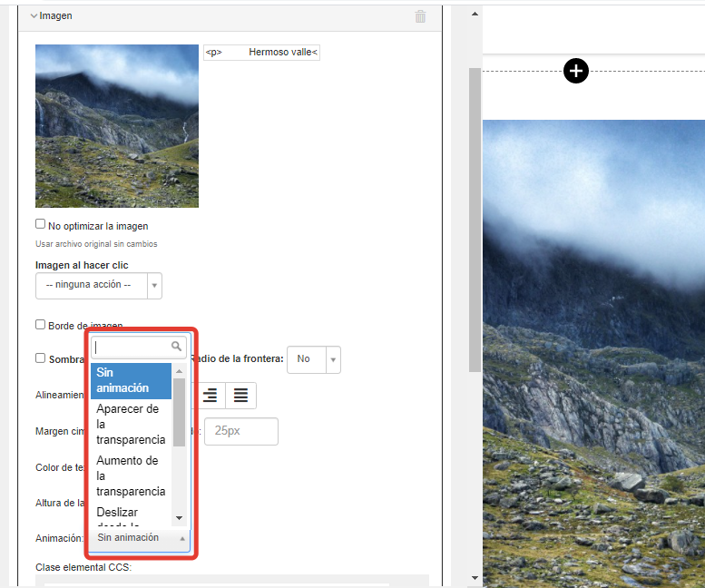This screenshot has height=588, width=705.
Task: Click panel scrollbar down arrow
Action: click(475, 578)
